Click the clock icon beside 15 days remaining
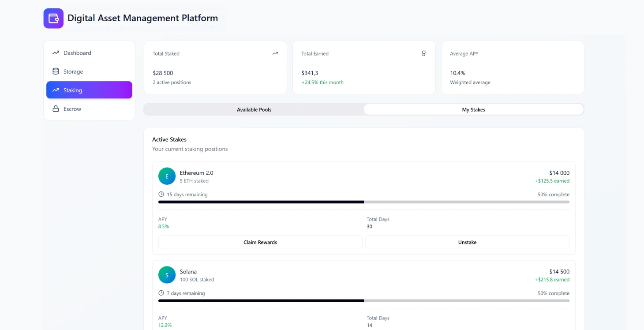Image resolution: width=644 pixels, height=330 pixels. [x=161, y=194]
